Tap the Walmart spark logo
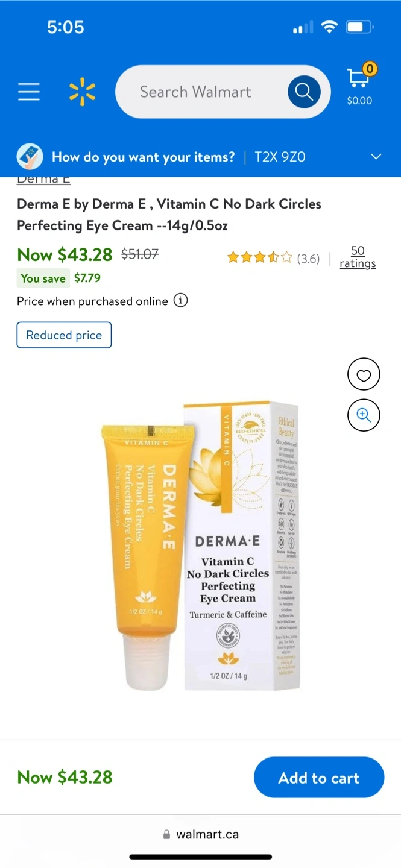The image size is (401, 868). [x=82, y=92]
